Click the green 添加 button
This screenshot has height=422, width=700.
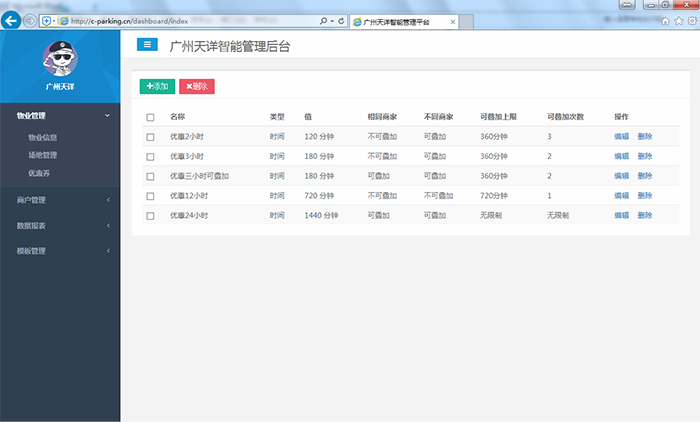click(x=157, y=86)
